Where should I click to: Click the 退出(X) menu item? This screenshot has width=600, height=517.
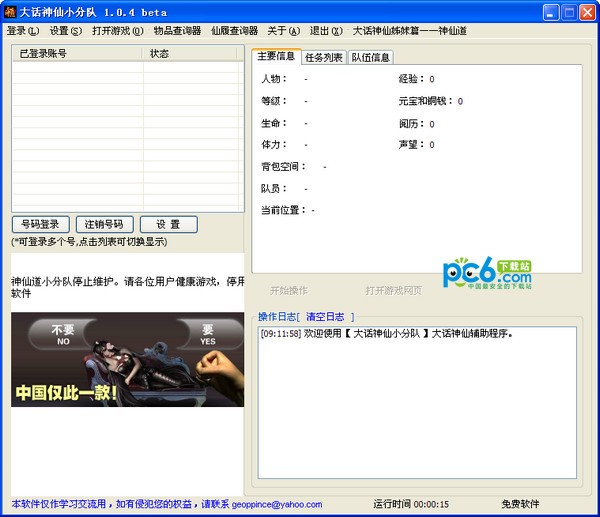326,31
